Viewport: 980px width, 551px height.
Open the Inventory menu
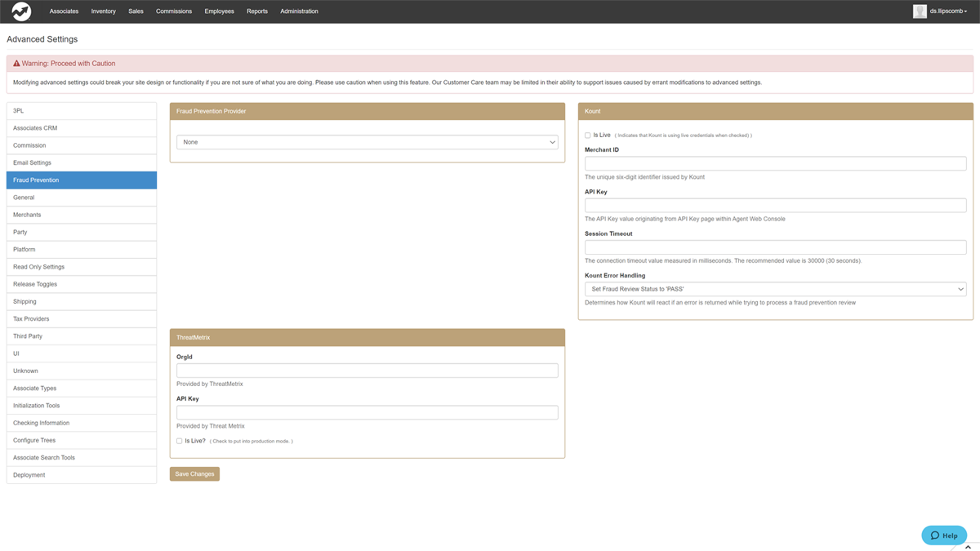103,11
